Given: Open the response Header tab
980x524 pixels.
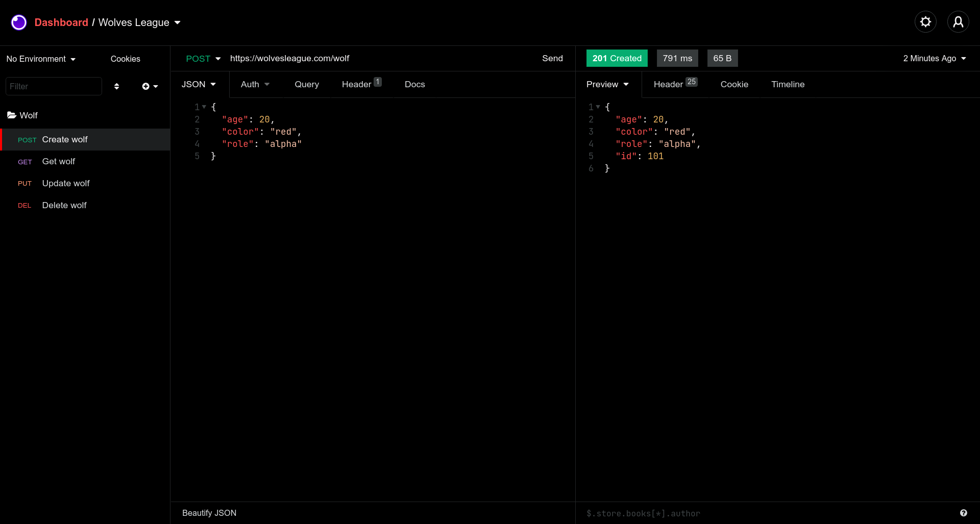Looking at the screenshot, I should tap(675, 84).
